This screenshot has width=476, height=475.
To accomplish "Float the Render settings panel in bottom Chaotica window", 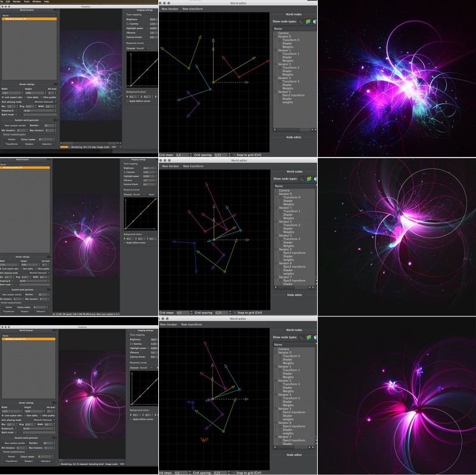I will [x=54, y=403].
